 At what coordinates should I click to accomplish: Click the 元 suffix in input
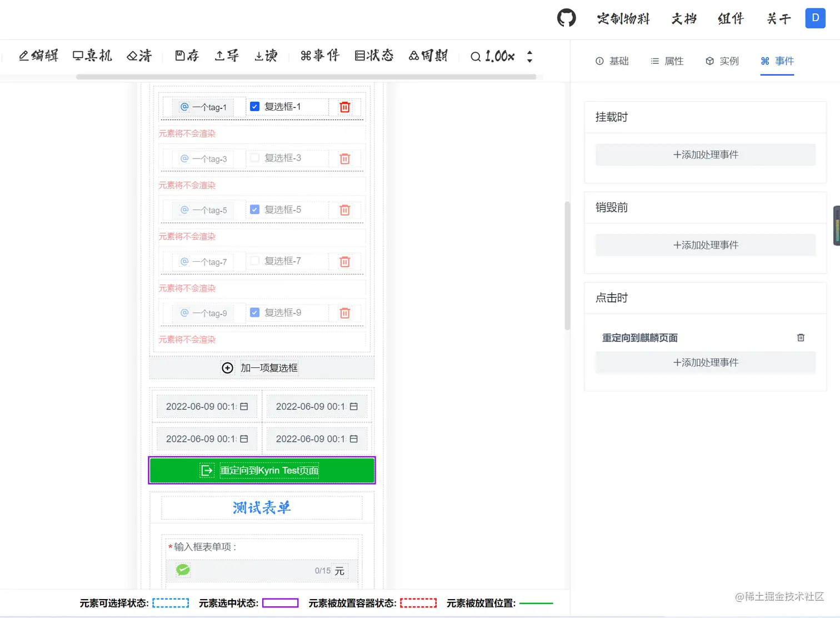click(x=339, y=571)
